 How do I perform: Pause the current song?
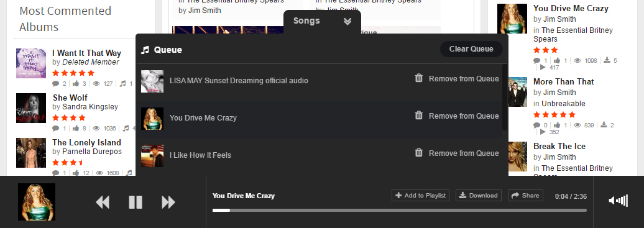point(136,202)
